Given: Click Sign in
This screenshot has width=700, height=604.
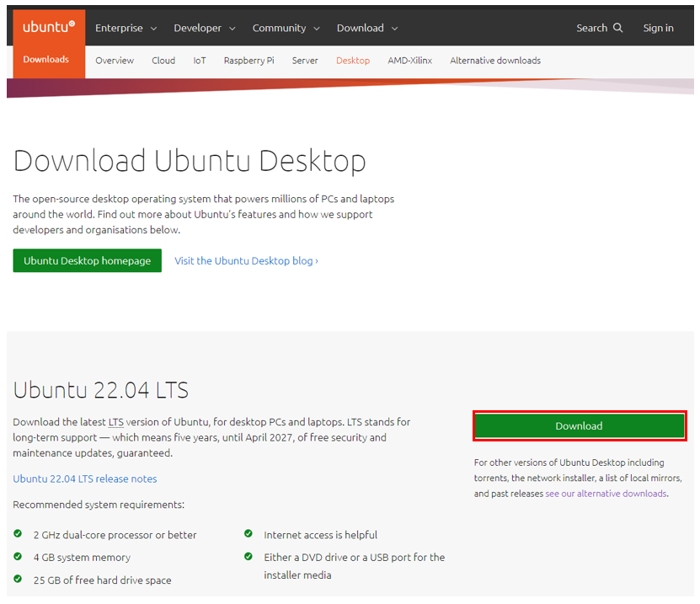Looking at the screenshot, I should click(x=658, y=28).
